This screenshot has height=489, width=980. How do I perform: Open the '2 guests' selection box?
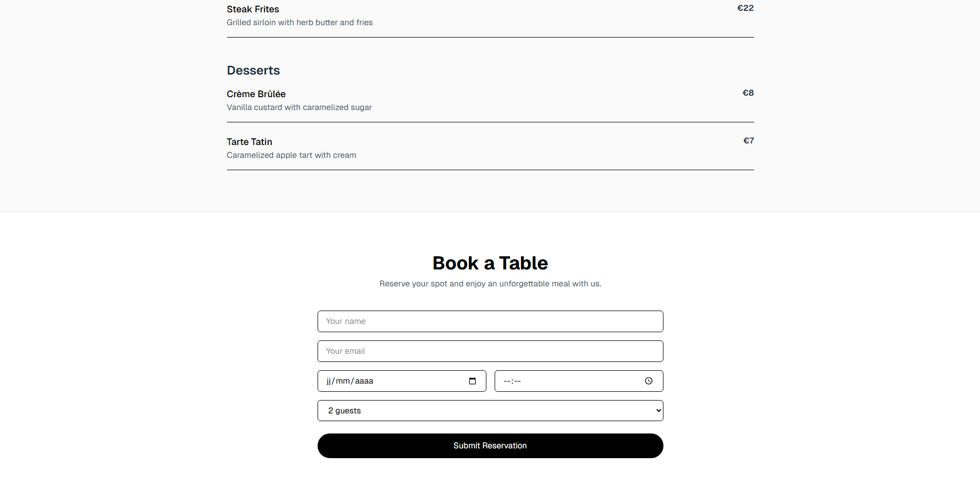(x=490, y=410)
